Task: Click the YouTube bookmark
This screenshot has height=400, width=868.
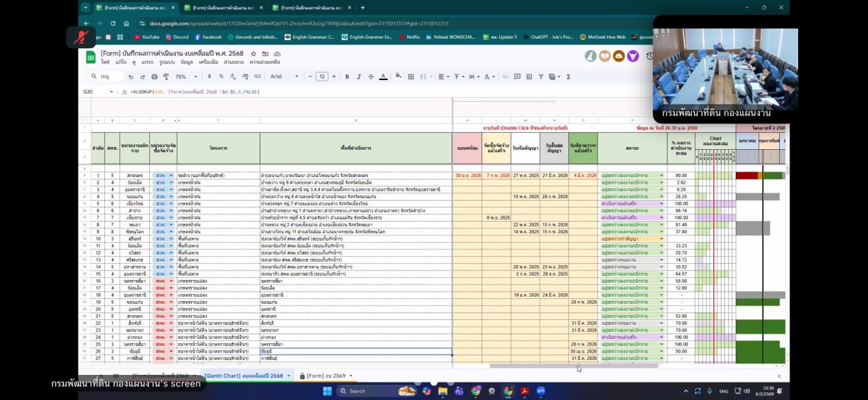Action: coord(146,37)
